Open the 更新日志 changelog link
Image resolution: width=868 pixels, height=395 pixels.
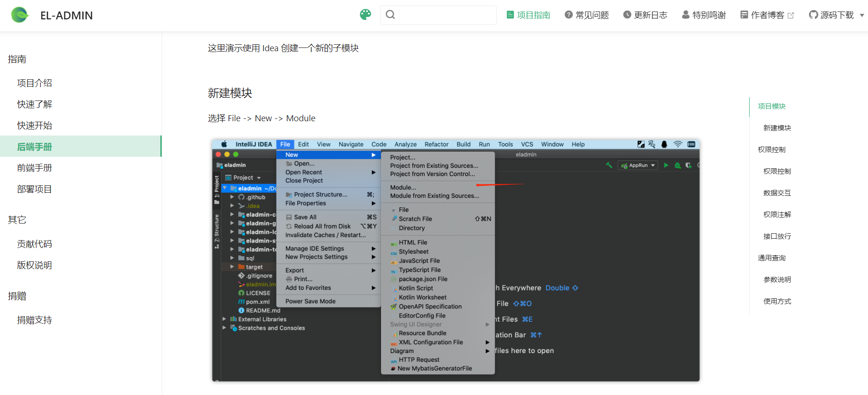645,15
